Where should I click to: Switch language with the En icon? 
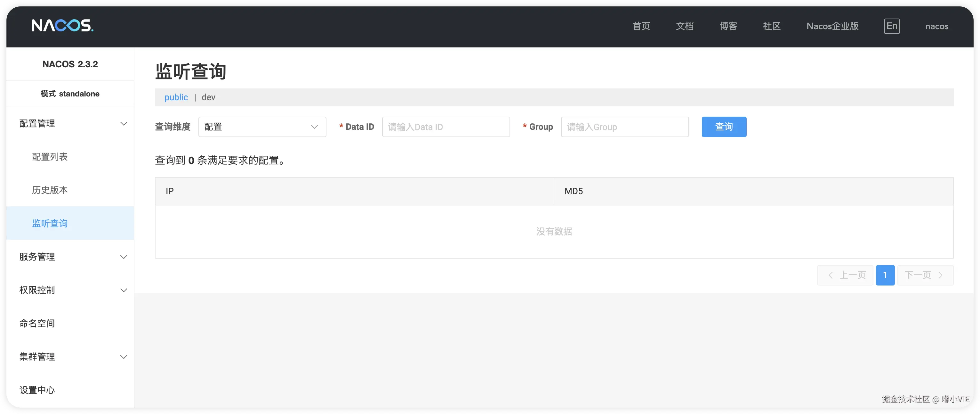[891, 26]
